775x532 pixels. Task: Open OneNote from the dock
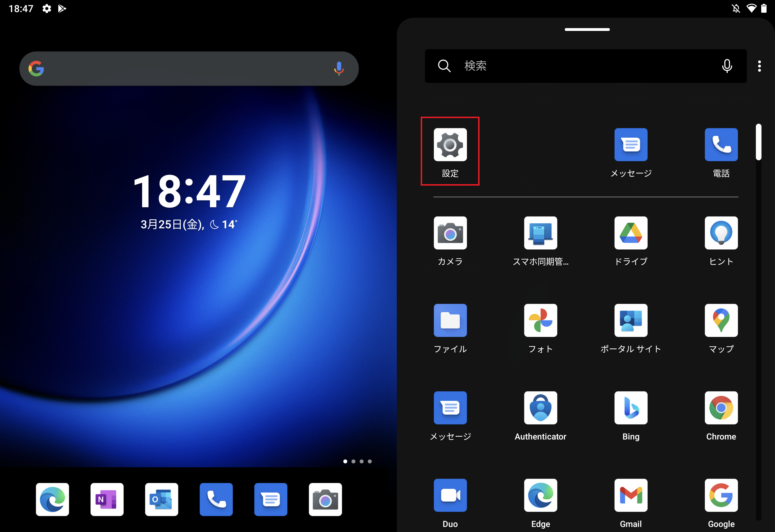pyautogui.click(x=107, y=499)
